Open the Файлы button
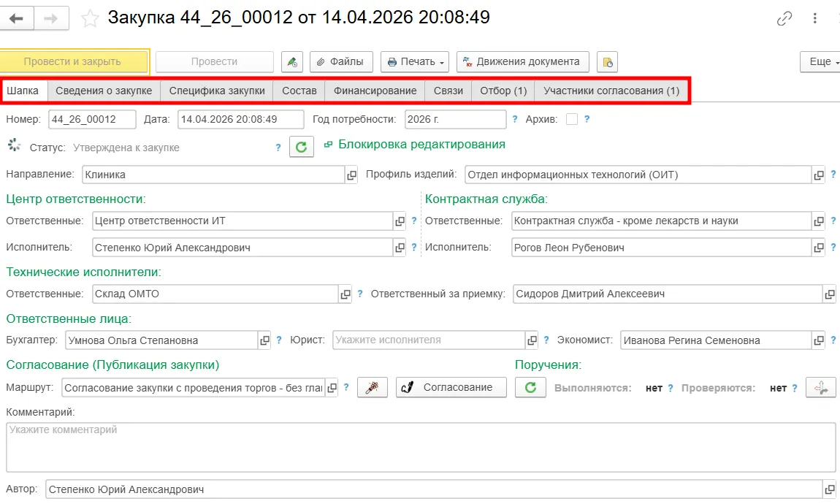 click(x=341, y=61)
